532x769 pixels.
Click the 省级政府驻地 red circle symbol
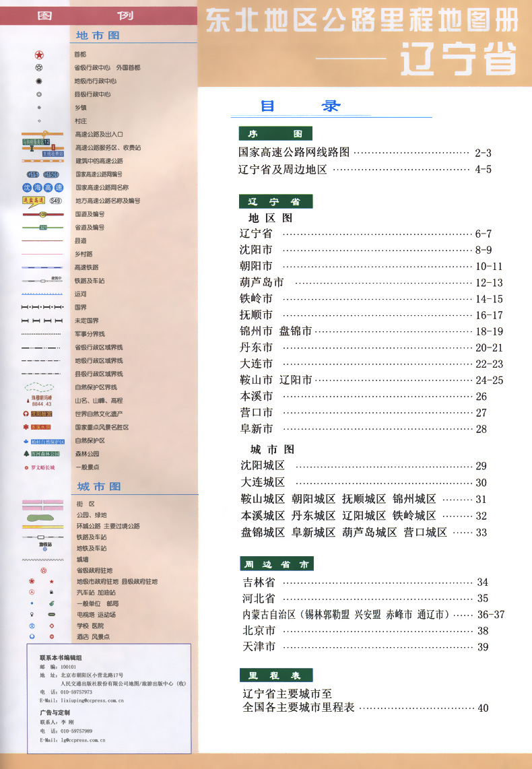point(43,570)
